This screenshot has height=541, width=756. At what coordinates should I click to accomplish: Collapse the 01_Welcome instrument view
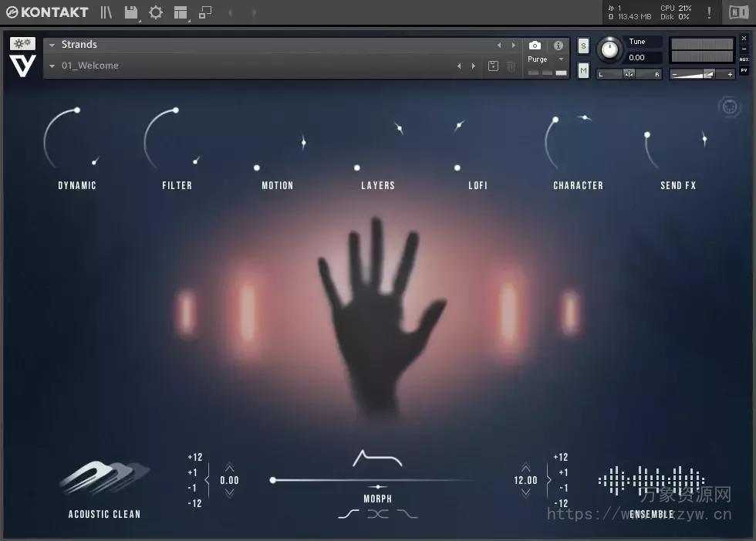click(x=51, y=66)
